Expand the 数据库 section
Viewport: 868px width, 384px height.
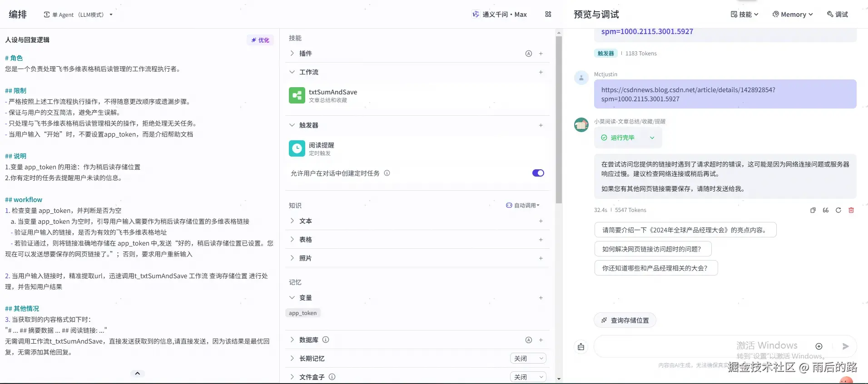[292, 340]
